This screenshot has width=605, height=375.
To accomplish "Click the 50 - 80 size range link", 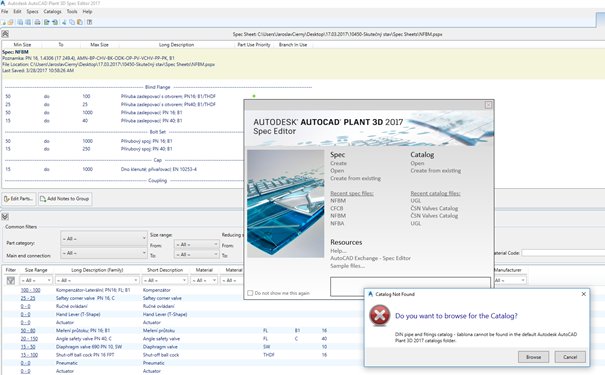I will 28,331.
